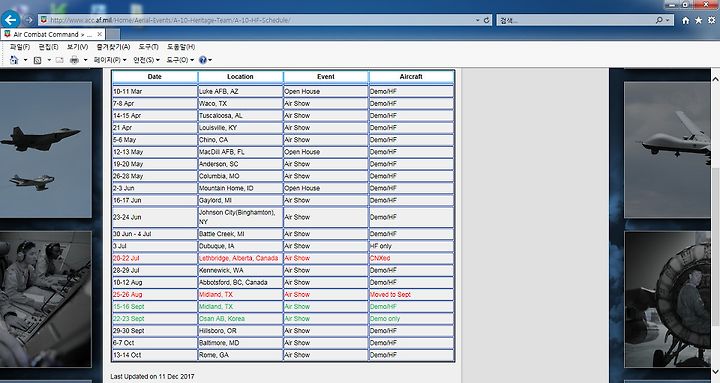
Task: Click the site favicon in address bar
Action: coord(44,20)
